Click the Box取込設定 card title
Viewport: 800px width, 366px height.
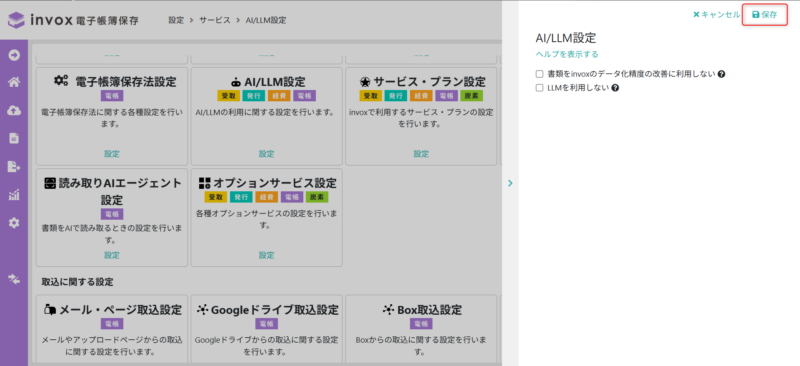(x=430, y=310)
